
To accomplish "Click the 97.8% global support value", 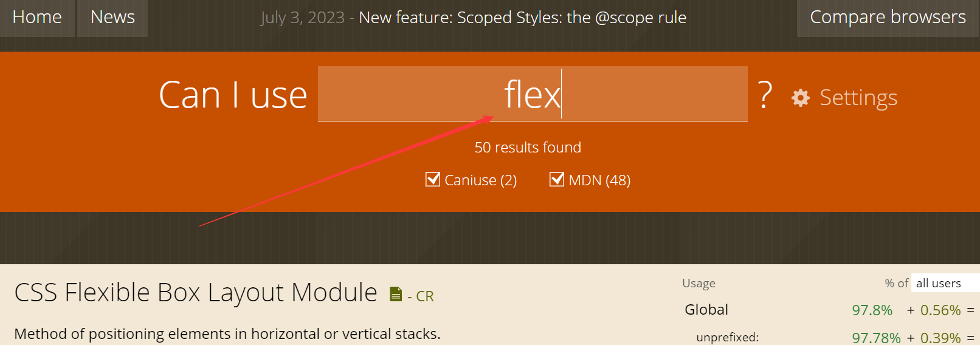I will tap(872, 310).
